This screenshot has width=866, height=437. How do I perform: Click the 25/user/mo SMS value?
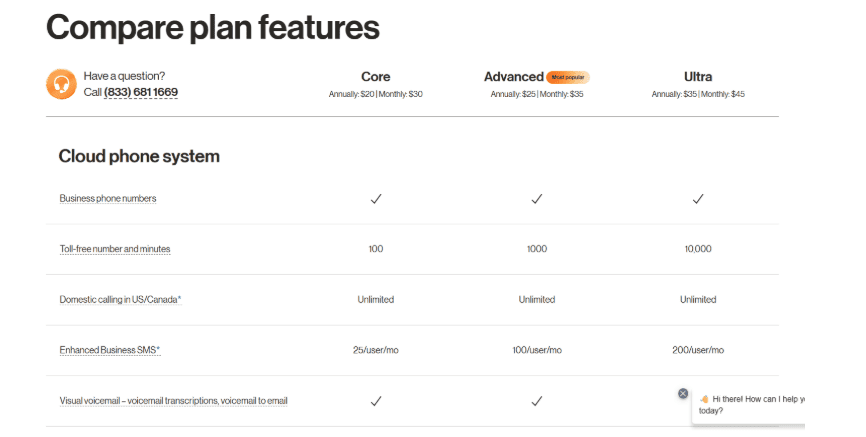pyautogui.click(x=376, y=350)
